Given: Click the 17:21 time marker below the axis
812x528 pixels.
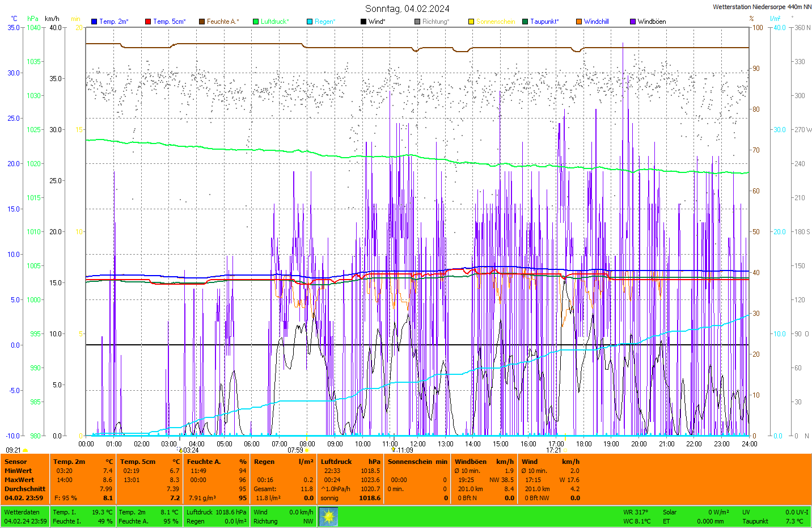Looking at the screenshot, I should pyautogui.click(x=553, y=450).
